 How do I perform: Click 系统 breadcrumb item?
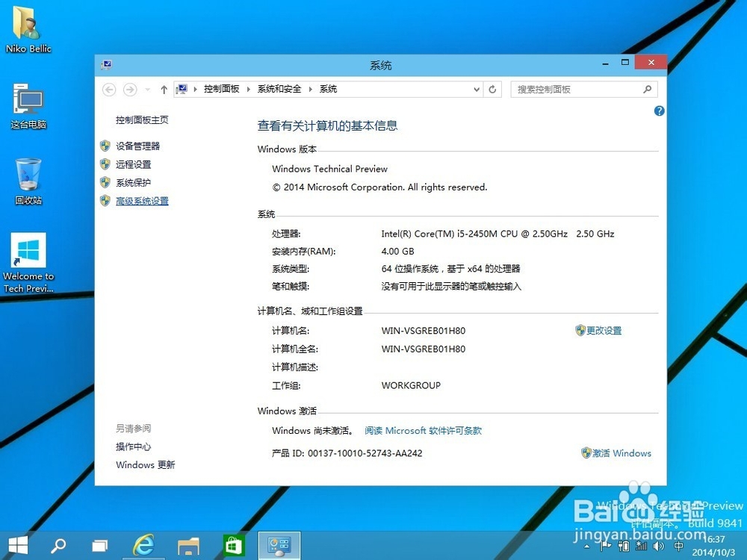click(x=328, y=89)
